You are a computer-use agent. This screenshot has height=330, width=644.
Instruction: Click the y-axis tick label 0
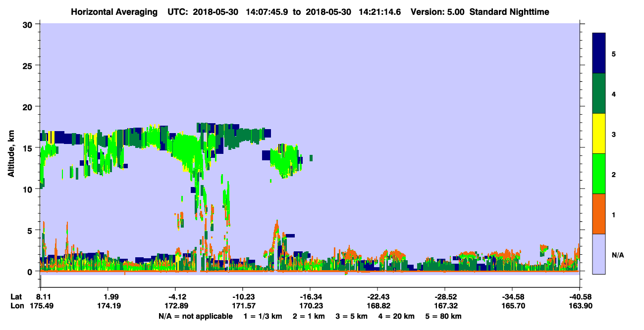point(31,272)
